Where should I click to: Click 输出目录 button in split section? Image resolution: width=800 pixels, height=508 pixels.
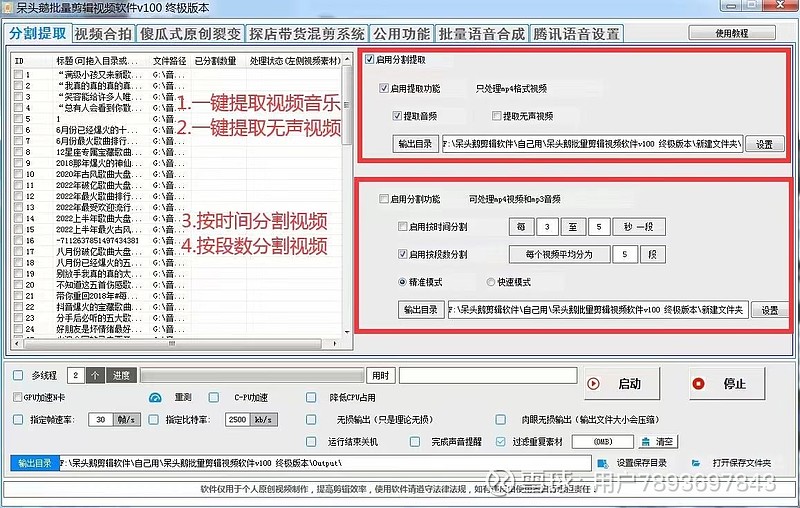pos(421,310)
